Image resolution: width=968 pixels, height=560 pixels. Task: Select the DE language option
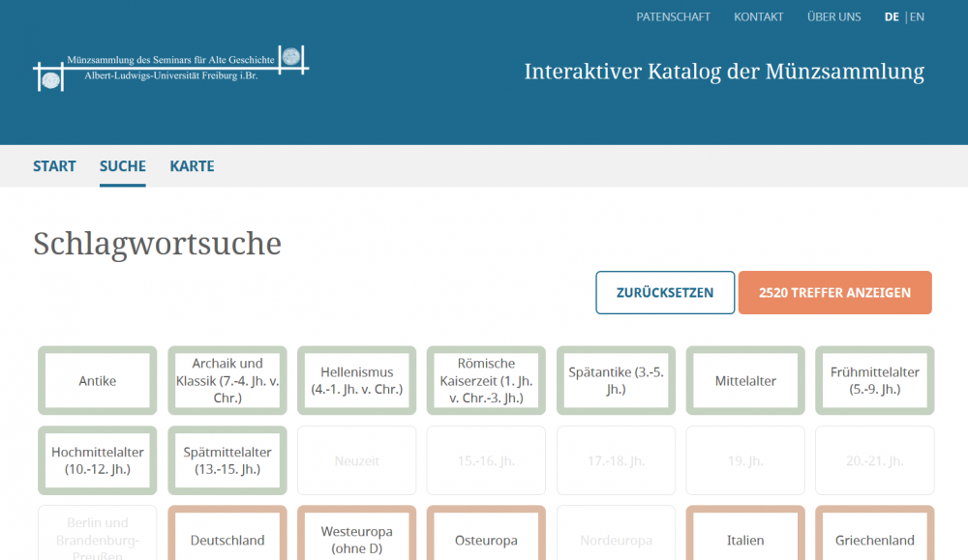pyautogui.click(x=891, y=16)
